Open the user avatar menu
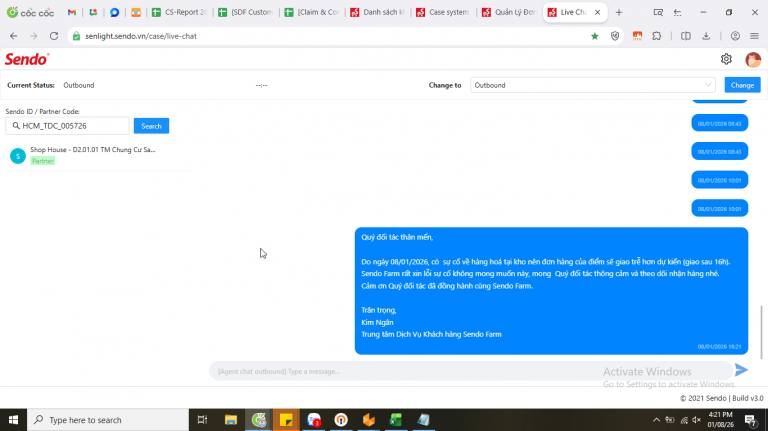Viewport: 768px width, 431px height. coord(753,60)
